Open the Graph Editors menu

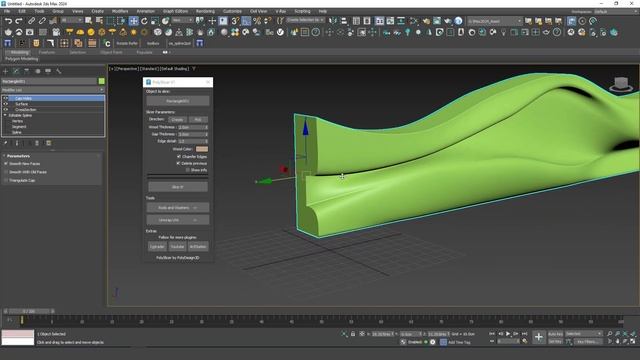coord(176,11)
